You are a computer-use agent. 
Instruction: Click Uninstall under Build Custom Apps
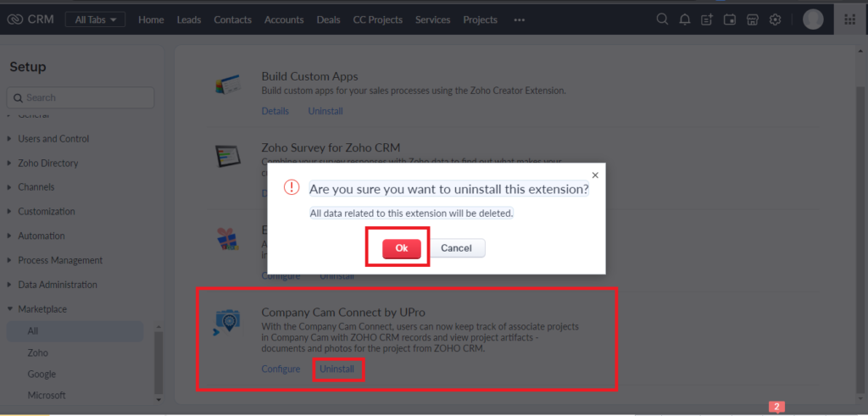point(325,111)
